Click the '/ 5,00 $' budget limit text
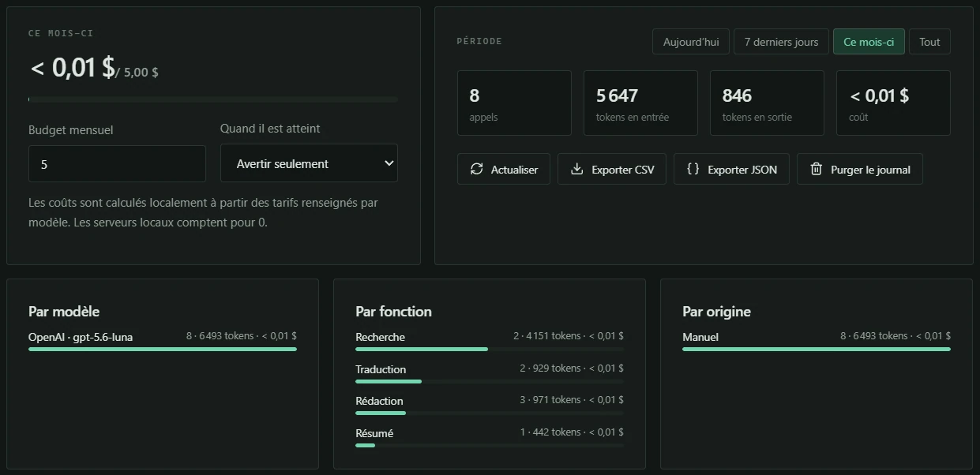 pyautogui.click(x=137, y=72)
